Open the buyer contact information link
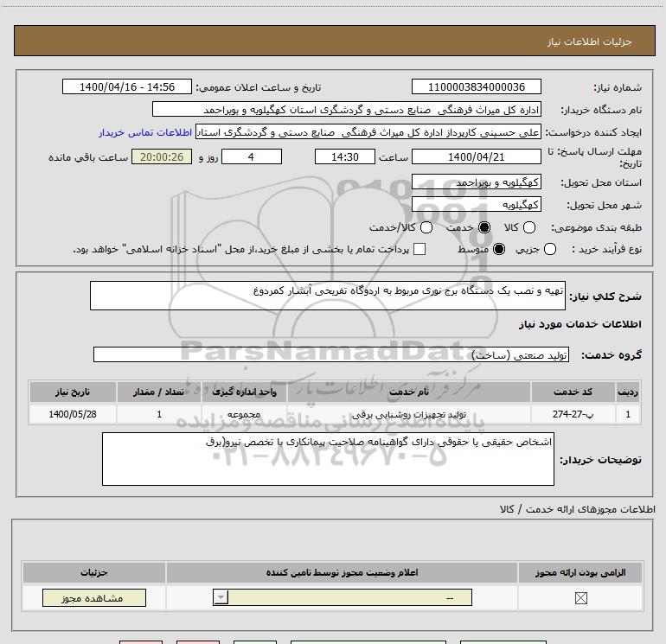666x644 pixels. (x=145, y=132)
